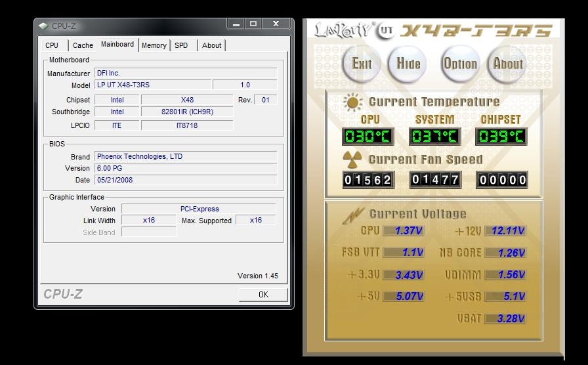Click the Chipset vendor field Intel
This screenshot has height=365, width=588.
coord(117,100)
